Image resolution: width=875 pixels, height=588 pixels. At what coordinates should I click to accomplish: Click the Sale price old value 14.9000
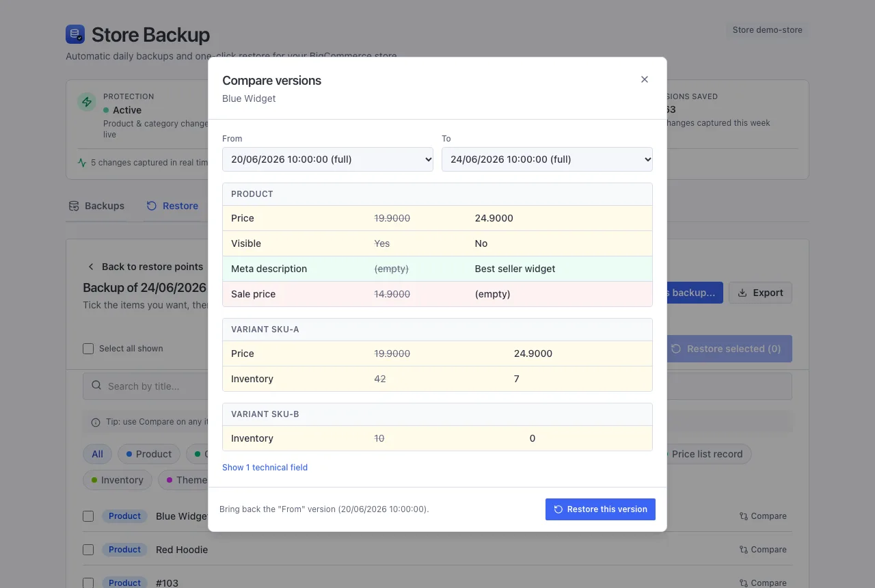point(392,294)
